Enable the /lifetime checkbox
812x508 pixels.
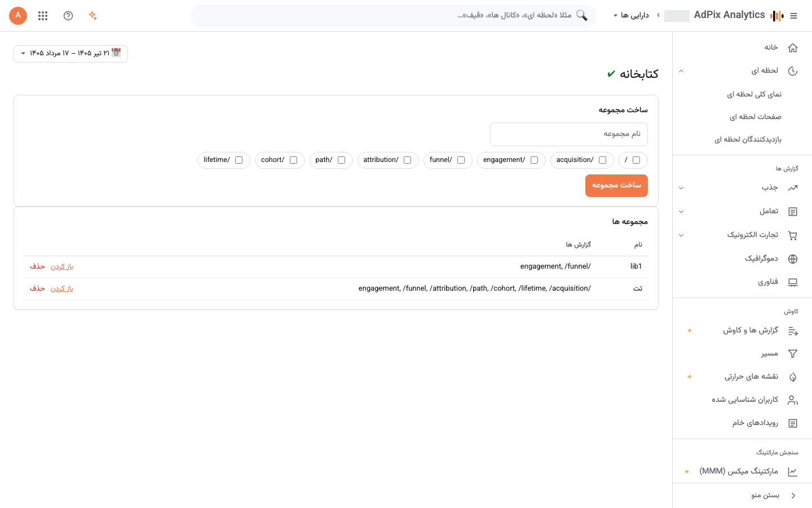(x=239, y=160)
